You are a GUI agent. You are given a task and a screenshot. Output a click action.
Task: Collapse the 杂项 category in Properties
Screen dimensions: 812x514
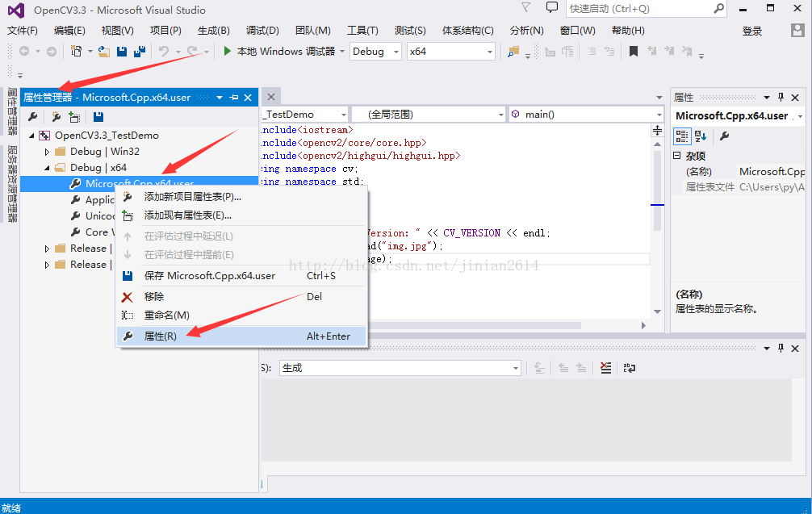tap(677, 155)
